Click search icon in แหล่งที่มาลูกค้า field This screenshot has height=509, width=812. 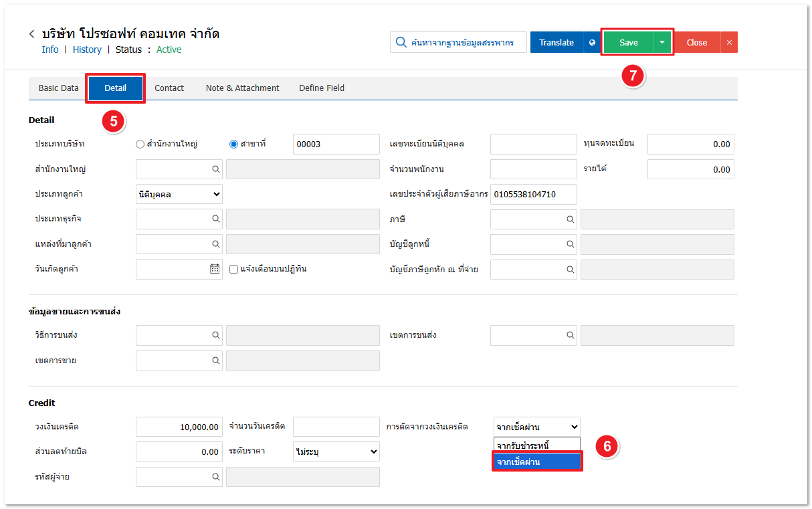click(216, 244)
